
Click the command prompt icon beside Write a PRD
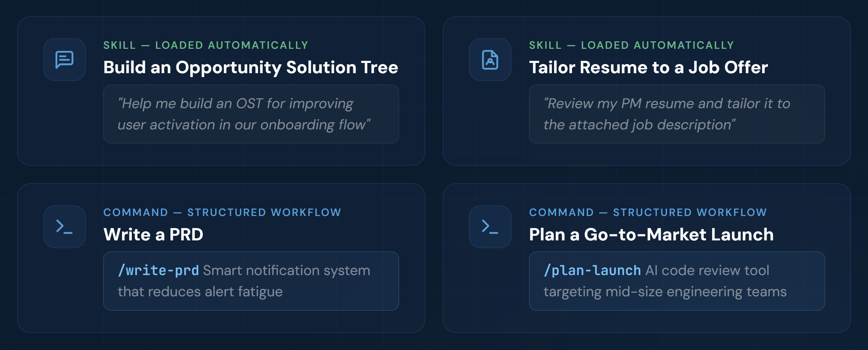click(x=64, y=227)
